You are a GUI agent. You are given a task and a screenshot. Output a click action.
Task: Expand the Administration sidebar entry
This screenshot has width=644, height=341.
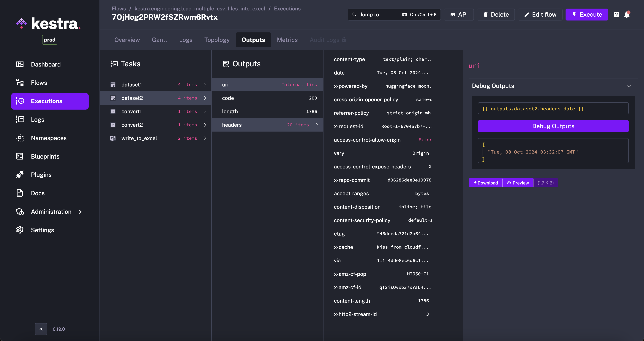(x=80, y=211)
